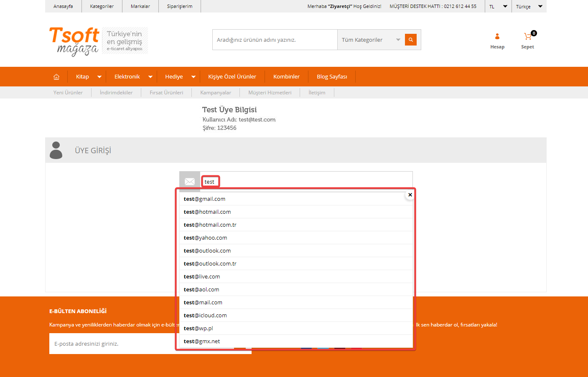
Task: Go to Kişiye Özel Ürünler
Action: [232, 77]
